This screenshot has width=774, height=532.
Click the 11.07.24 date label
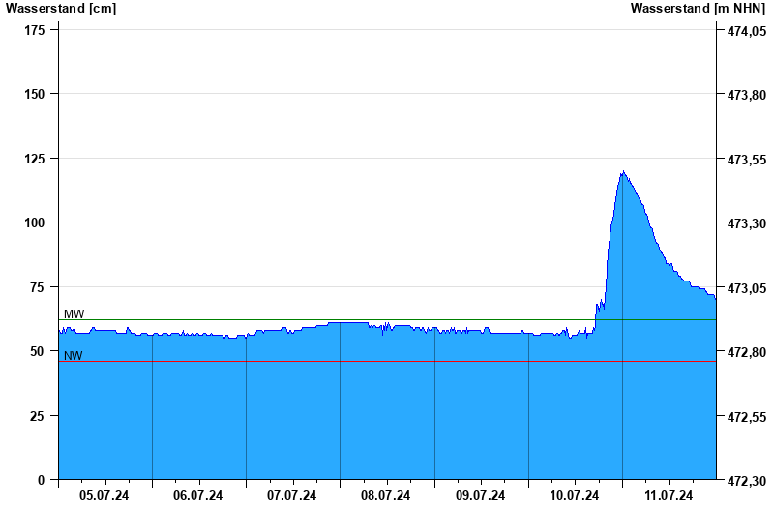pos(669,495)
